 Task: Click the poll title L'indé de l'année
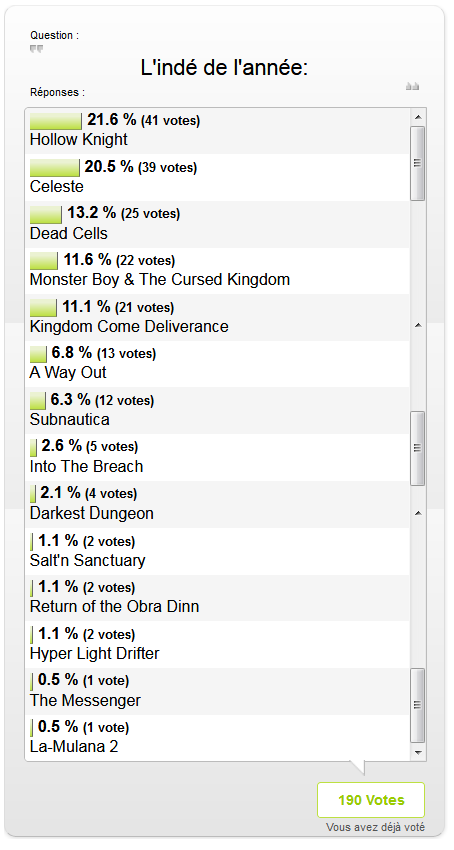224,68
